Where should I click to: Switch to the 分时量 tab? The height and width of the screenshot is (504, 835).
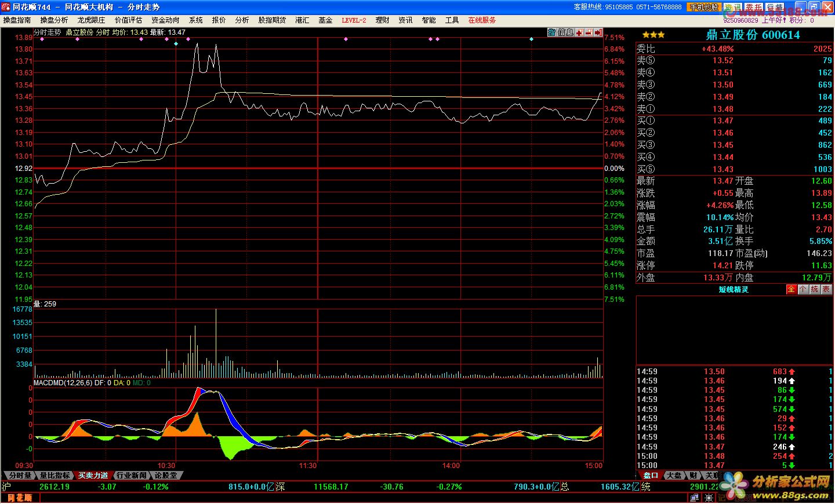(x=19, y=475)
